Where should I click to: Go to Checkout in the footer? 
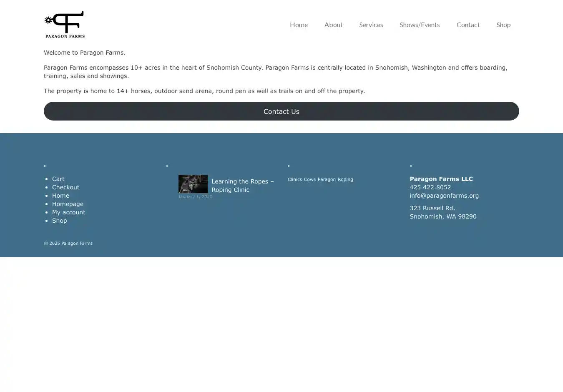65,187
